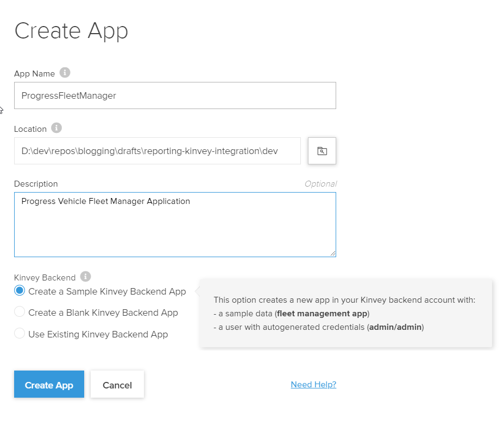This screenshot has width=504, height=421.
Task: Click the bold fleet management app text
Action: point(322,314)
